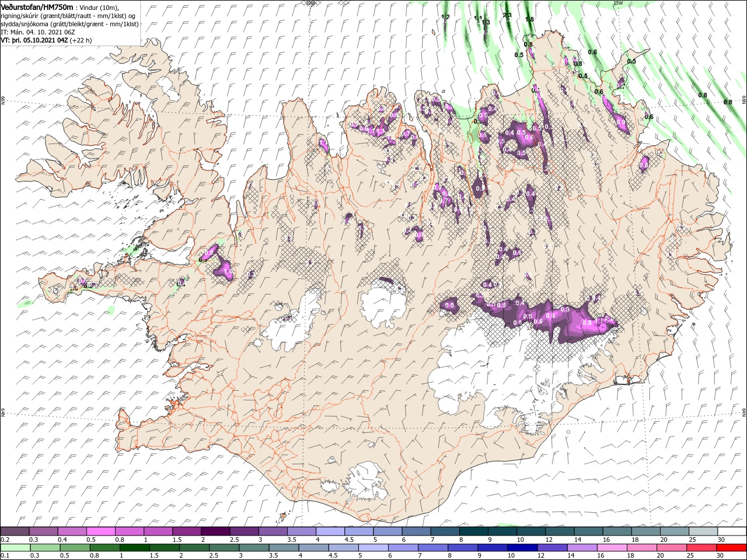
Task: Select the 'rigning/skúrir (grænt/blátt/rautt - mm/1klst) og' line
Action: click(68, 16)
